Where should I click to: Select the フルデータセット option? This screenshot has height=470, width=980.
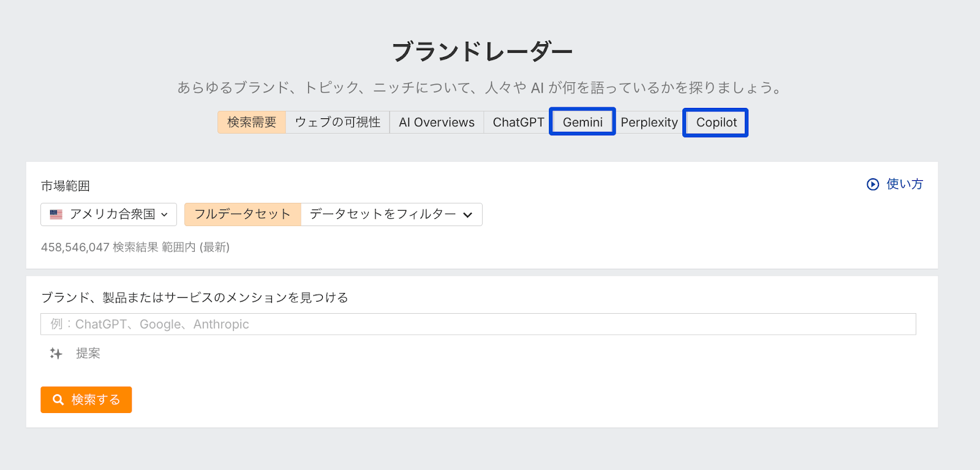click(243, 214)
